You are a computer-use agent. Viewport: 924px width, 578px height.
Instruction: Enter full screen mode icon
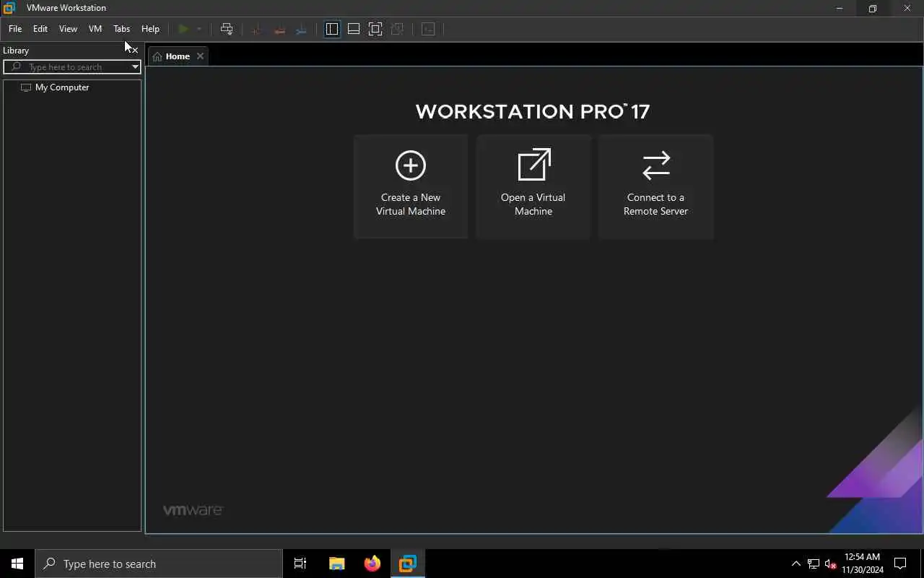tap(375, 29)
